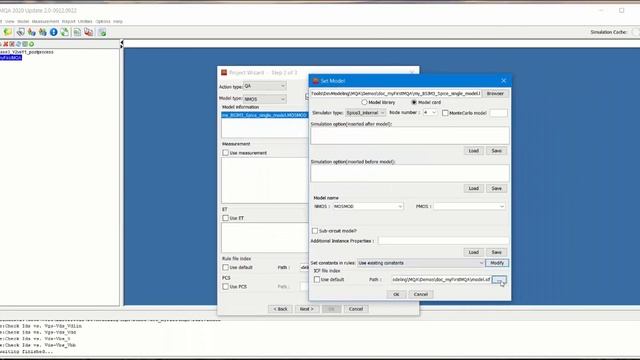Click the ICF path browse button
Viewport: 640px width, 360px height.
(x=499, y=280)
